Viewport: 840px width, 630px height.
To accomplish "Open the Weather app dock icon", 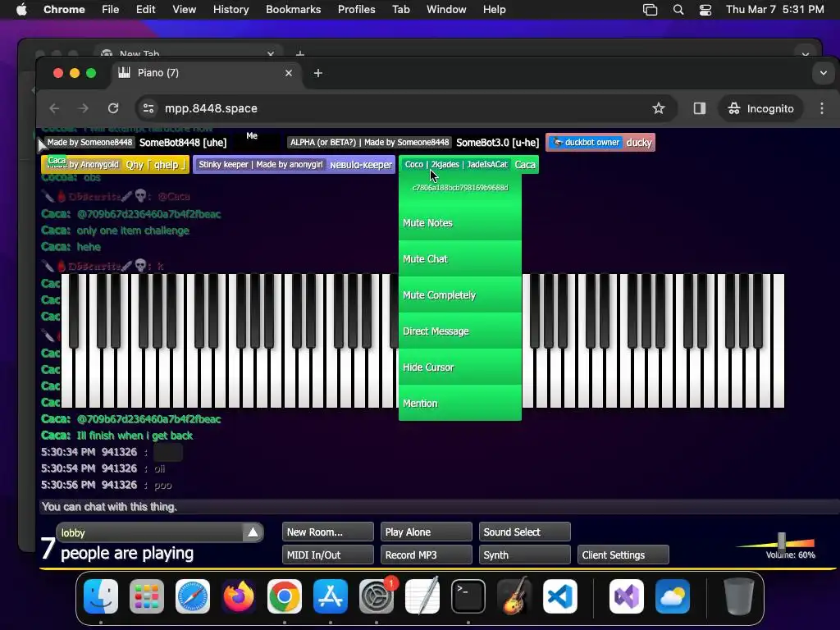I will click(x=673, y=596).
